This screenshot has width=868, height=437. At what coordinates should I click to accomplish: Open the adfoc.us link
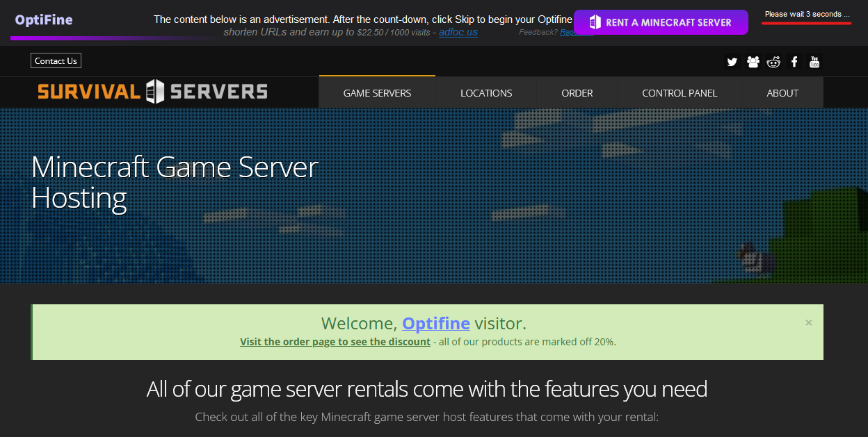point(458,32)
